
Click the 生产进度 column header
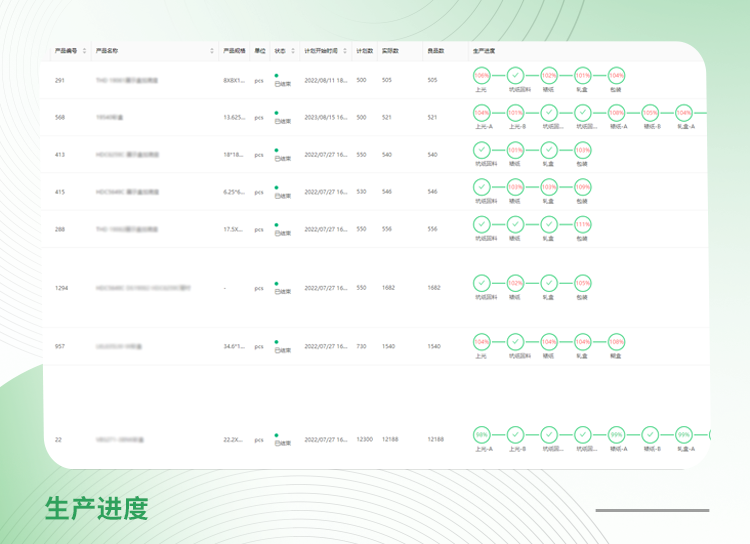point(484,51)
